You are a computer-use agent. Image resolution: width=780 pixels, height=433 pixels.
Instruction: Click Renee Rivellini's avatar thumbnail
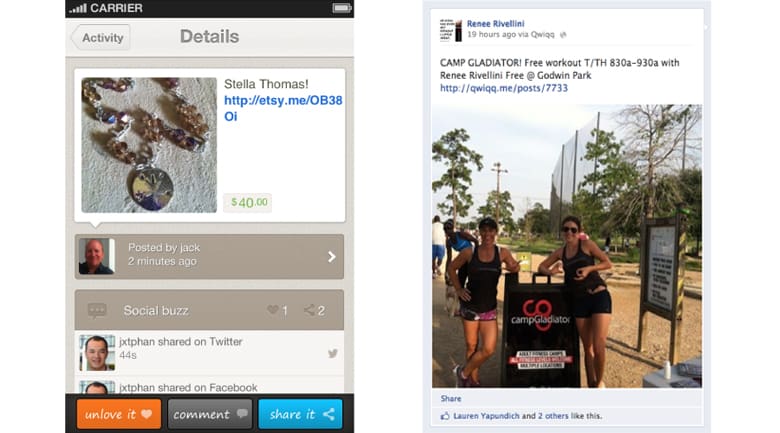451,30
